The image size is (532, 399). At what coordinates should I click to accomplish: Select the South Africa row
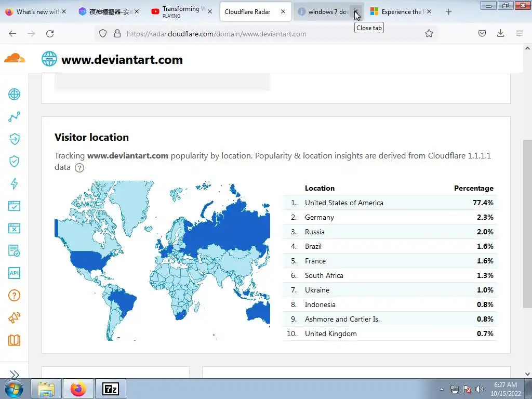tap(390, 275)
